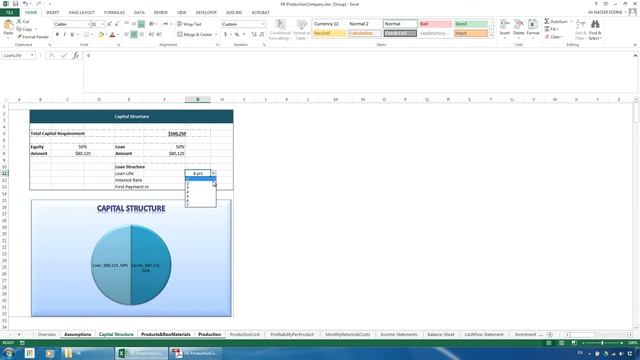Redo using the Quick Access toolbar arrow
Image resolution: width=640 pixels, height=360 pixels.
point(39,4)
